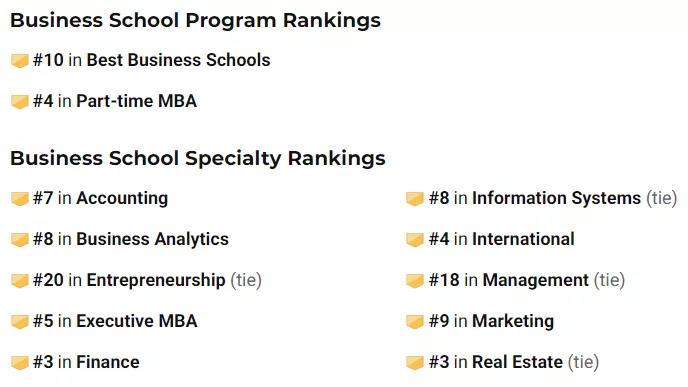Open the Part-time MBA ranking link
This screenshot has height=387, width=688.
[136, 101]
